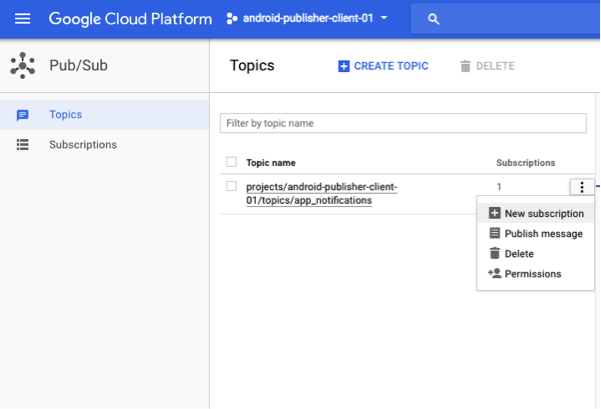
Task: Select New subscription from context menu
Action: coord(543,213)
